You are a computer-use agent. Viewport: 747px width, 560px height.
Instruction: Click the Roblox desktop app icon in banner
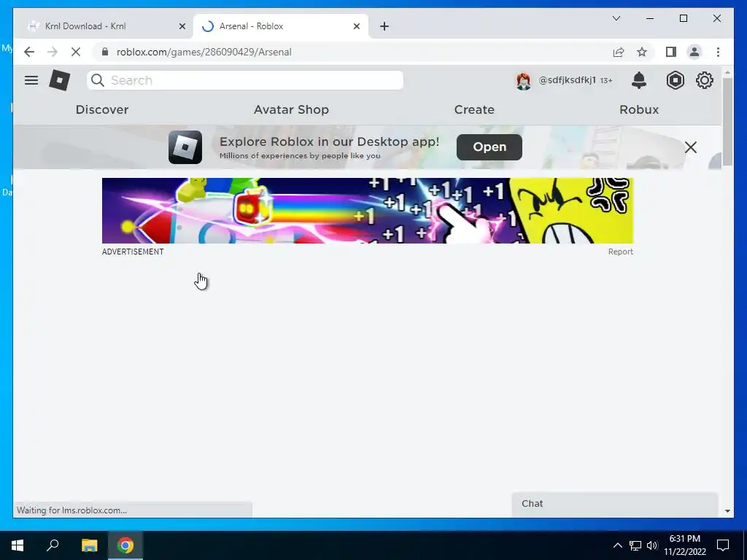185,147
